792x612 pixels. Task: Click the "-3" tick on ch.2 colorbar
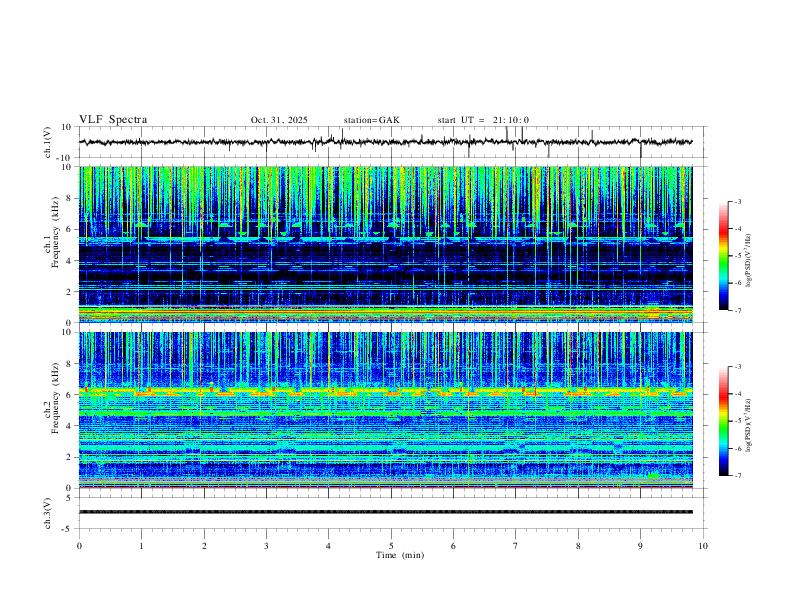(x=737, y=367)
